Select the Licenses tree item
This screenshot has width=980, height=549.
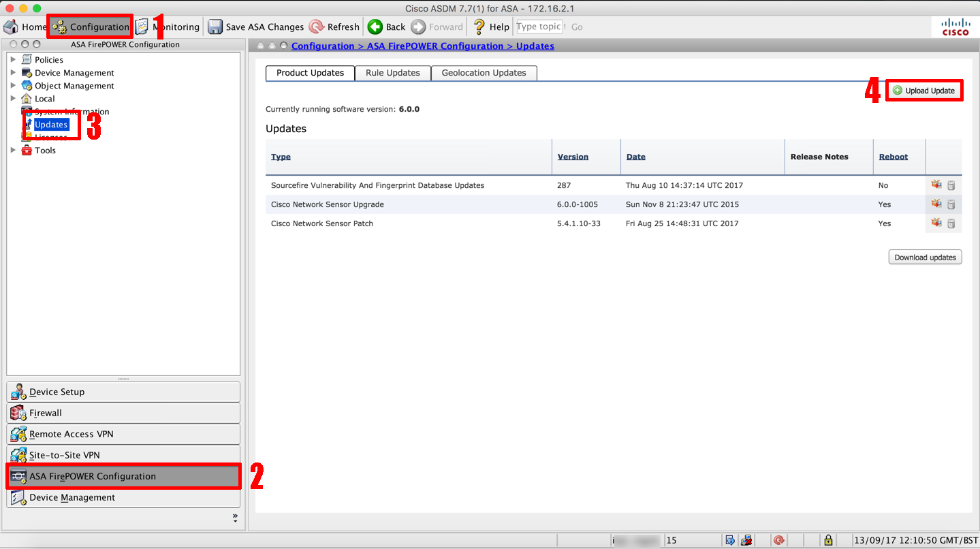pyautogui.click(x=51, y=137)
